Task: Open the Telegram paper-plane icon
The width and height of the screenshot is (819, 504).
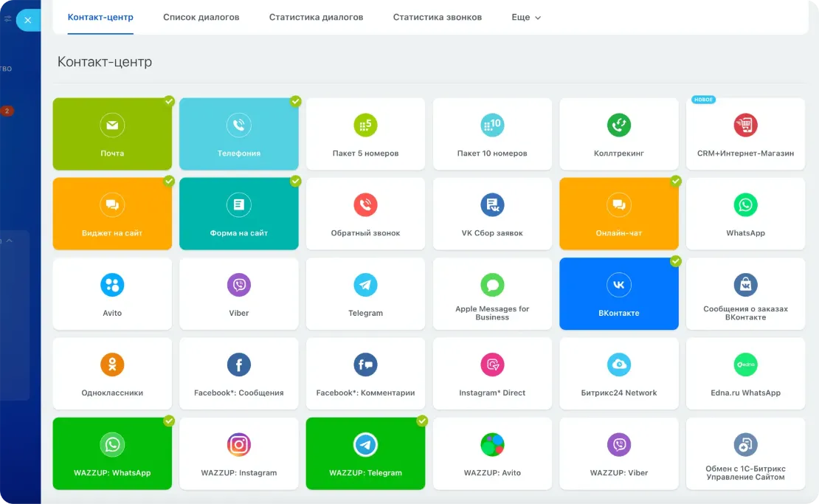Action: click(x=366, y=285)
